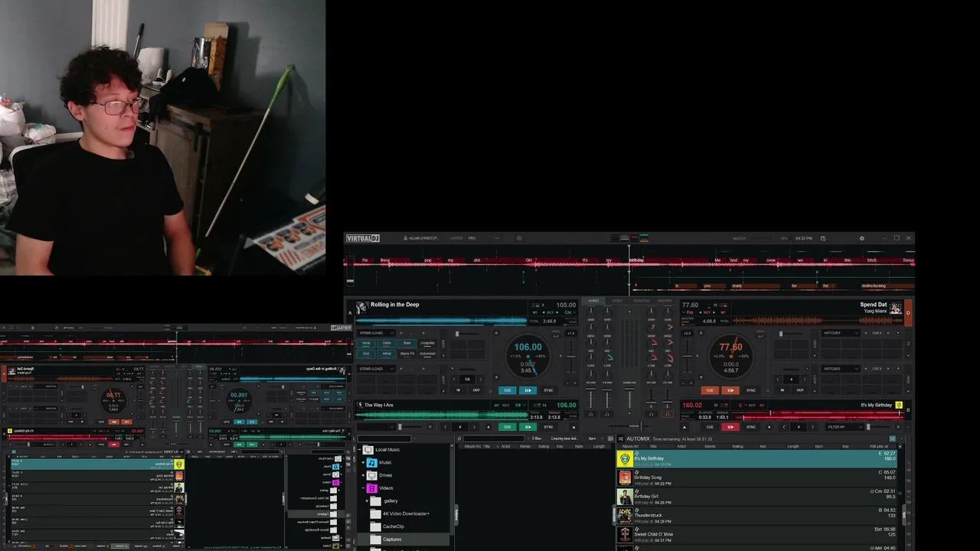Click SYNC on the Spend Dat deck

751,390
